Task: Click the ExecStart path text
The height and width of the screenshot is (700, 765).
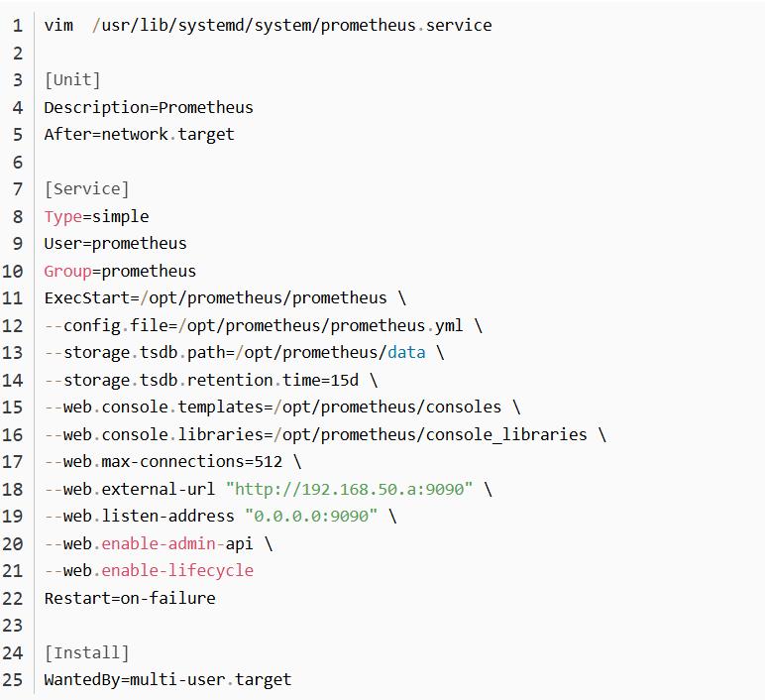Action: tap(264, 297)
